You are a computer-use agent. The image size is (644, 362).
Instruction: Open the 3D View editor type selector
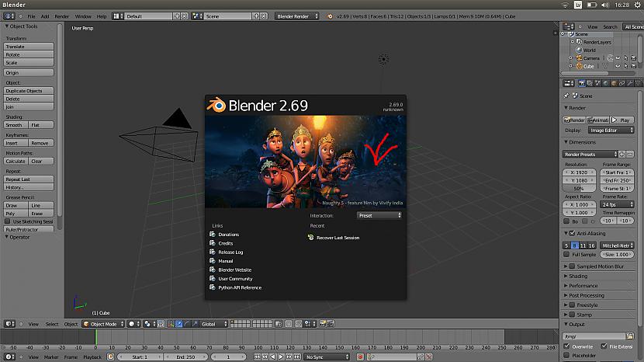pos(9,324)
